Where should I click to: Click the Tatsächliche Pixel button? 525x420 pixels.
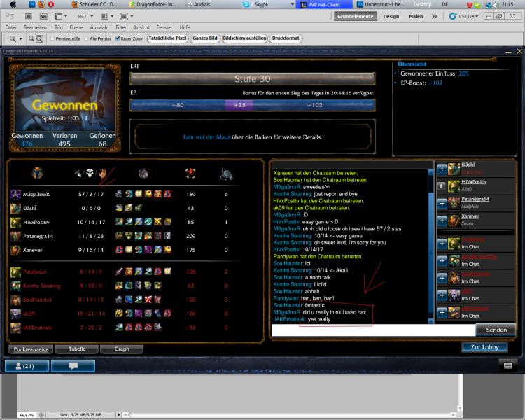[x=167, y=38]
